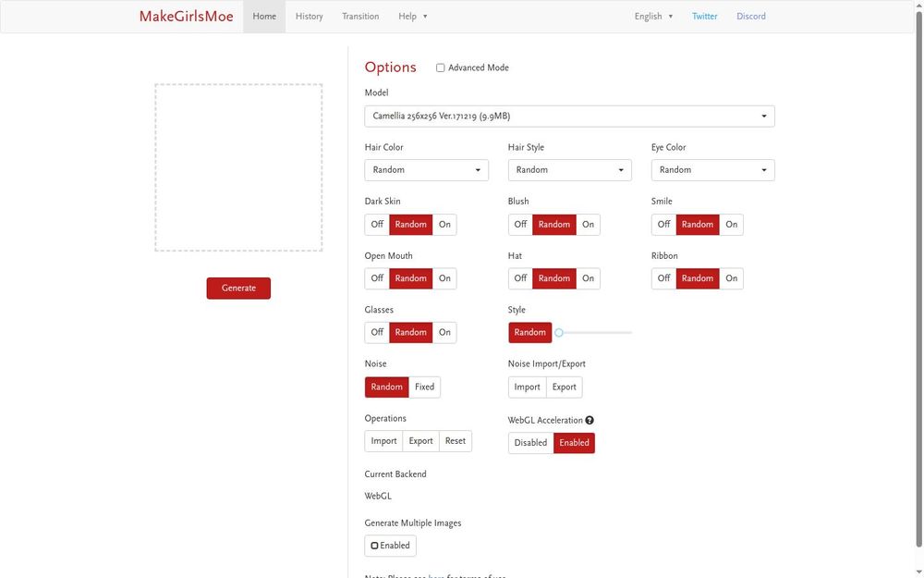Open the Model dropdown
This screenshot has height=578, width=924.
click(x=569, y=117)
